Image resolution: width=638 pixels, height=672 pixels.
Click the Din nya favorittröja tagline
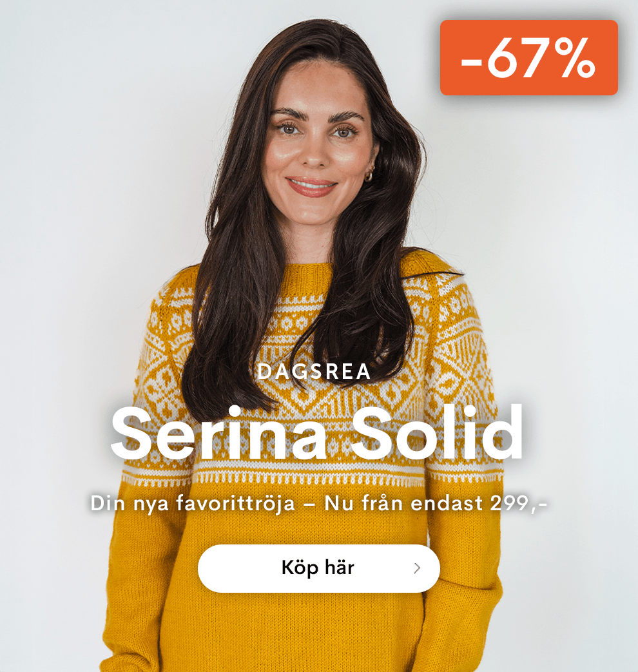[193, 504]
